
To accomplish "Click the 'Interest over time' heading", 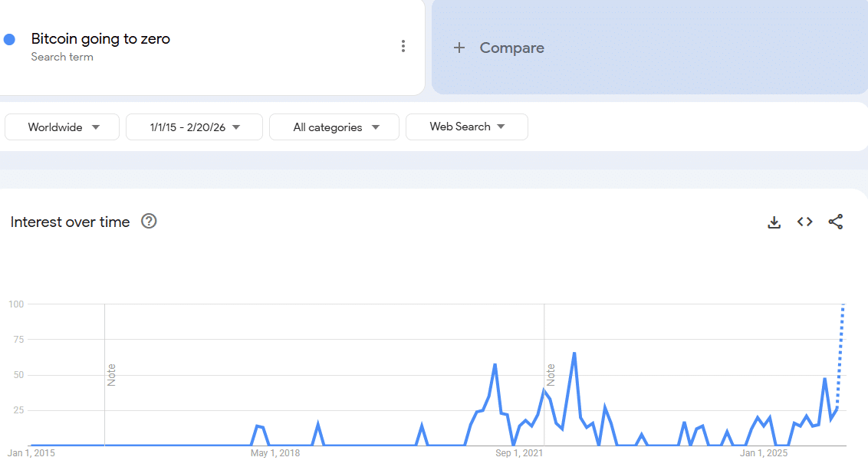I will [71, 222].
